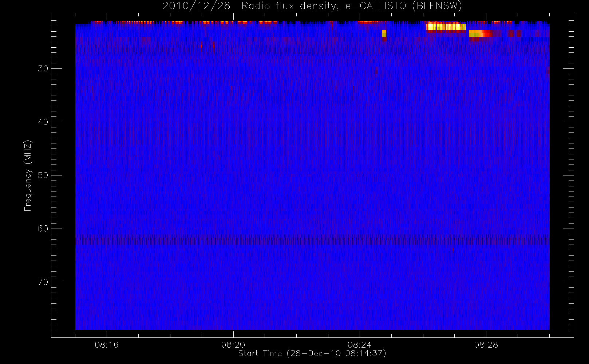Select the 08:24 time tick label
Viewport: 589px width, 364px height.
pyautogui.click(x=359, y=345)
